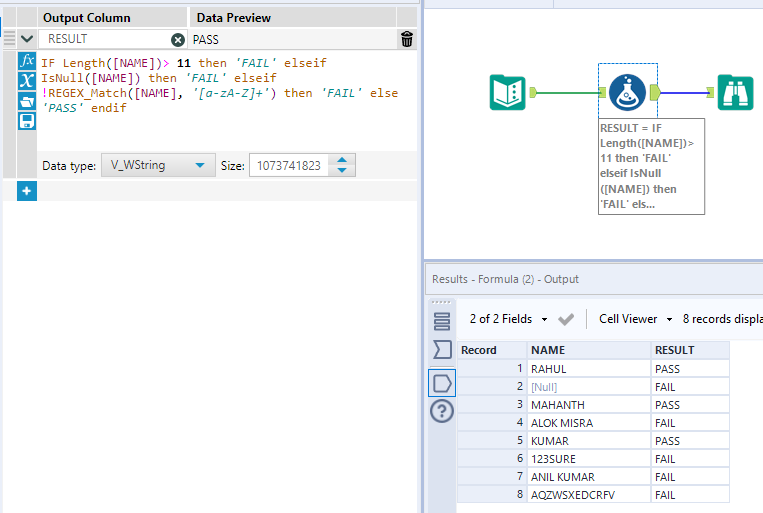Select the RAHUL cell
The image size is (763, 513).
pyautogui.click(x=589, y=369)
